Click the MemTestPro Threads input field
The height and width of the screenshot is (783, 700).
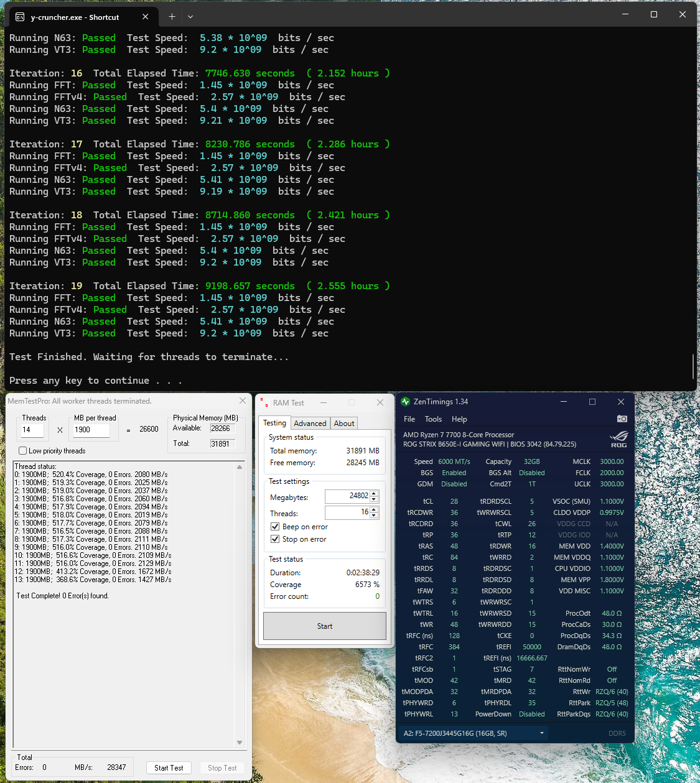pyautogui.click(x=32, y=430)
